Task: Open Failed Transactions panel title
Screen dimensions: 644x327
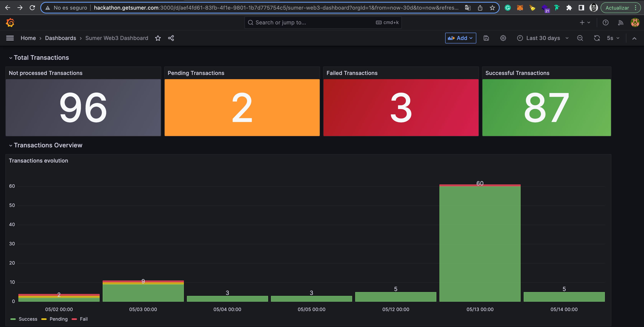Action: [x=352, y=73]
